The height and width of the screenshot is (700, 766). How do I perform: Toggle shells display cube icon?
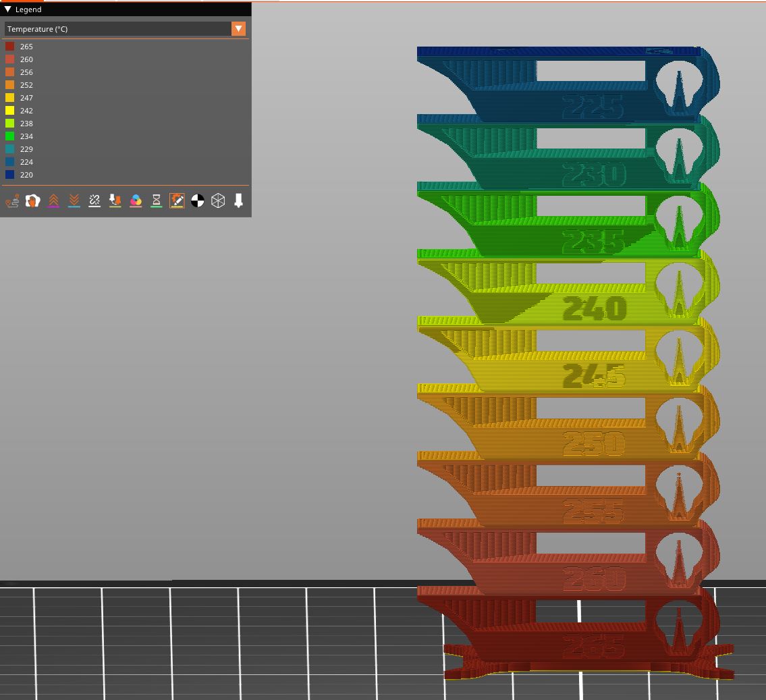click(x=218, y=200)
